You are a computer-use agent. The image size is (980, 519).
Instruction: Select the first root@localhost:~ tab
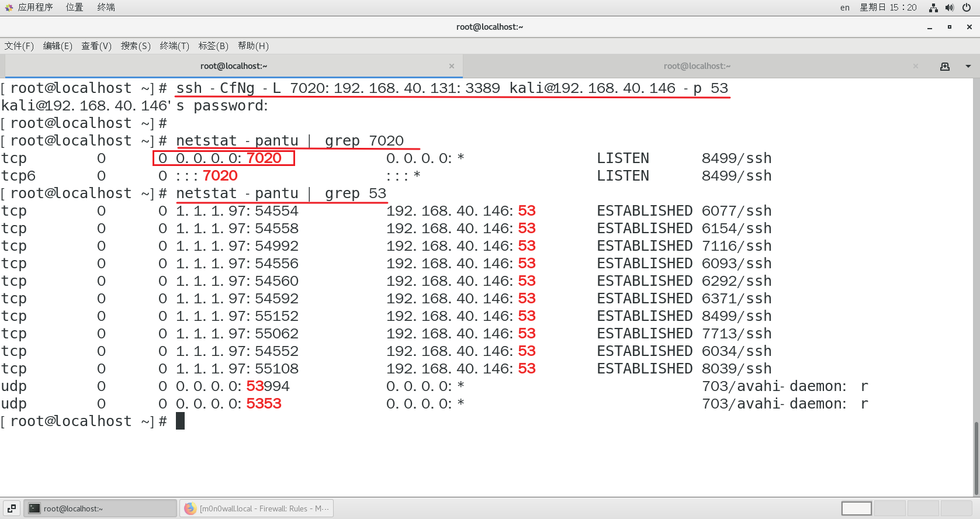coord(234,66)
